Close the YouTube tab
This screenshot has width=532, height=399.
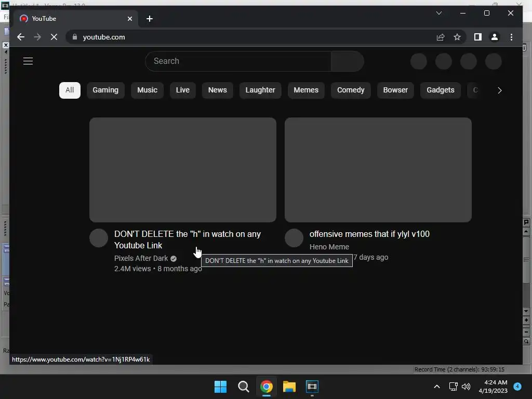pyautogui.click(x=129, y=19)
